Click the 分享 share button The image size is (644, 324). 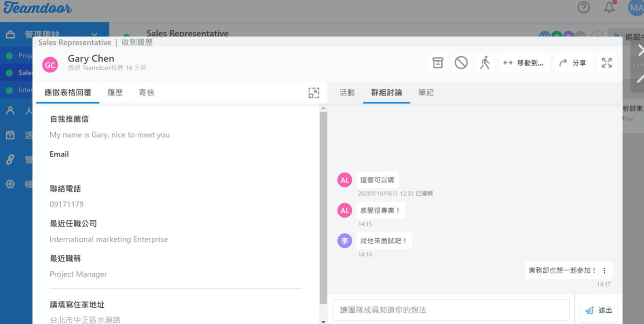click(573, 63)
